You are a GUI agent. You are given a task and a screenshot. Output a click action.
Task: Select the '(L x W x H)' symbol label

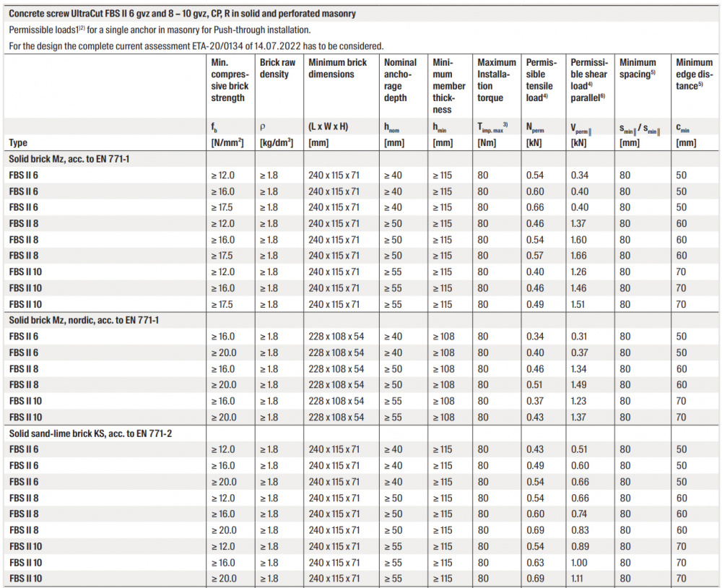(x=329, y=126)
